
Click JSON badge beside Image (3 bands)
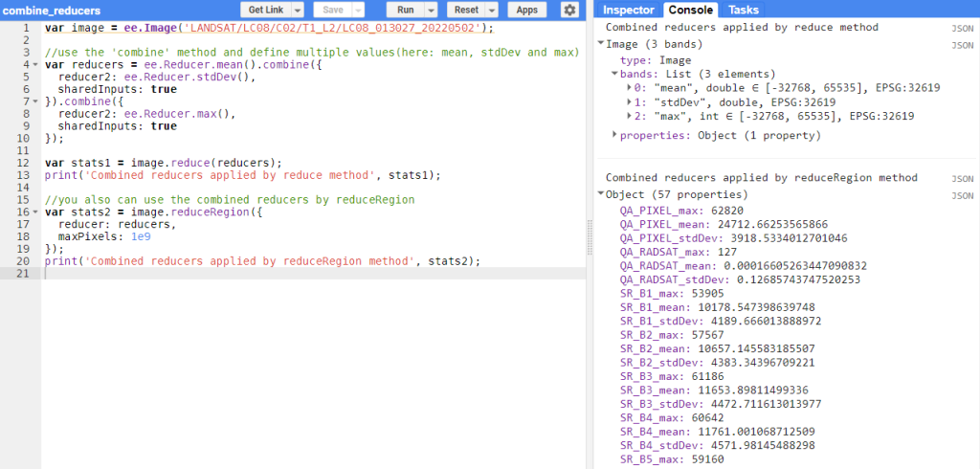click(962, 44)
